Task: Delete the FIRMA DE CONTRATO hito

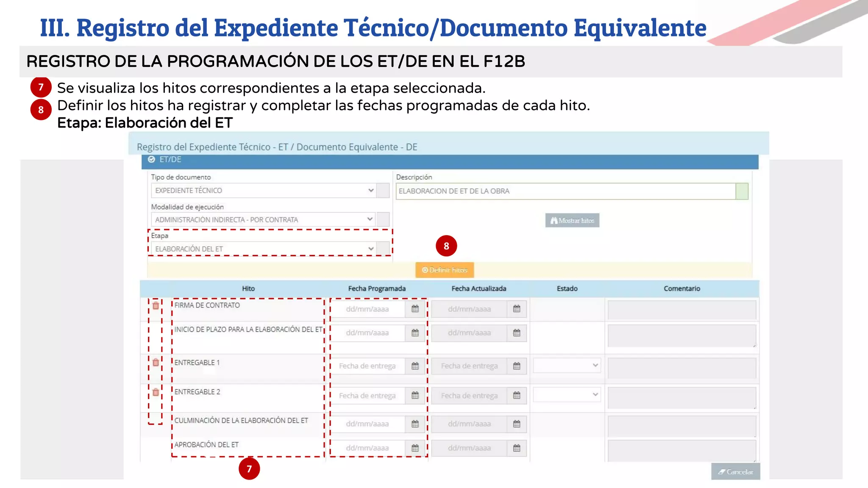Action: 156,305
